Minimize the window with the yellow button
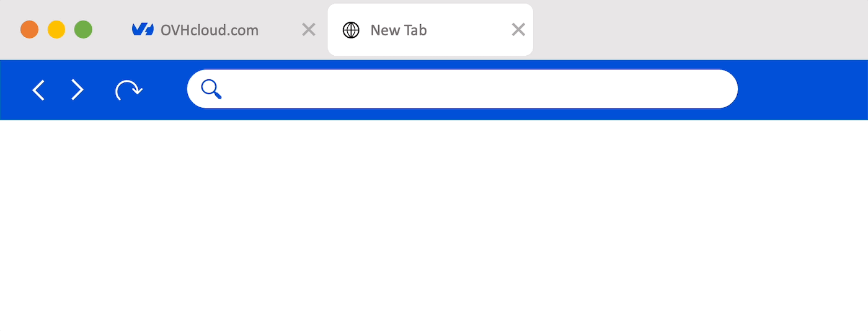 56,29
